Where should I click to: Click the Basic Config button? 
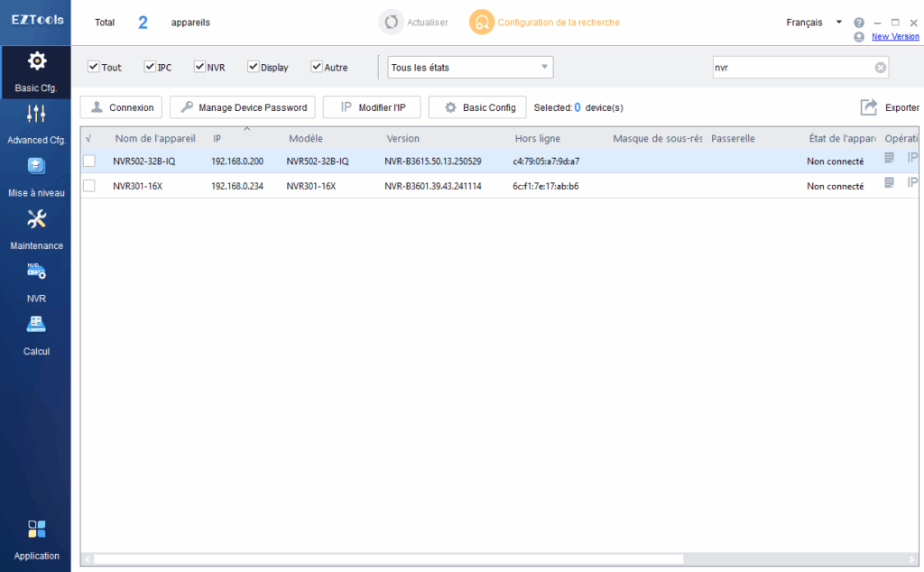coord(477,107)
